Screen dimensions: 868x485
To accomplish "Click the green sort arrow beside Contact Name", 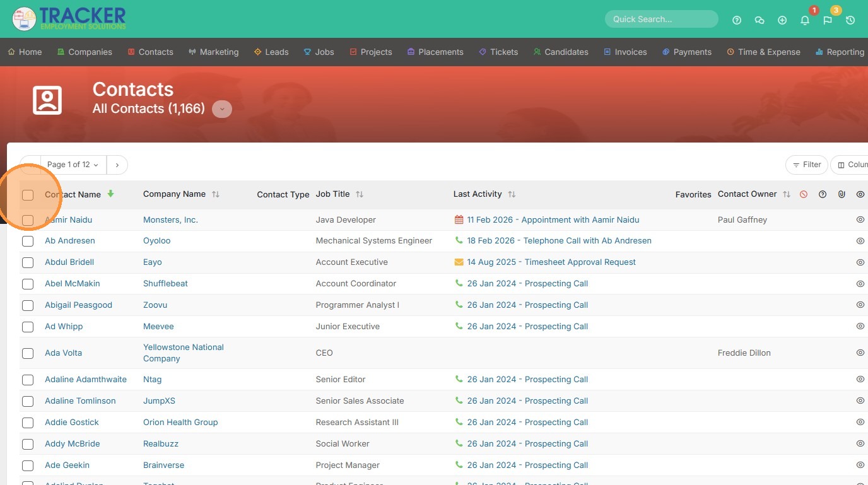I will coord(111,194).
